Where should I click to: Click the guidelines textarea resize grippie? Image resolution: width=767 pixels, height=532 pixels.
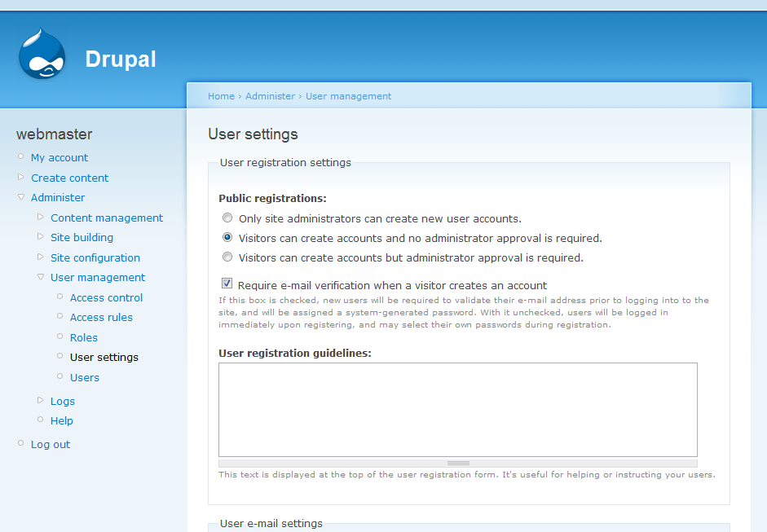pyautogui.click(x=458, y=463)
